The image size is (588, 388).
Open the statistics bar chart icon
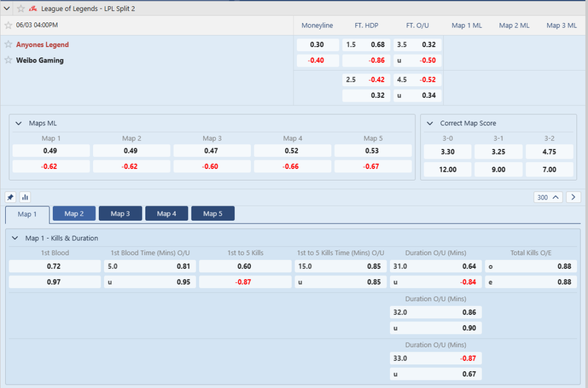pyautogui.click(x=25, y=197)
